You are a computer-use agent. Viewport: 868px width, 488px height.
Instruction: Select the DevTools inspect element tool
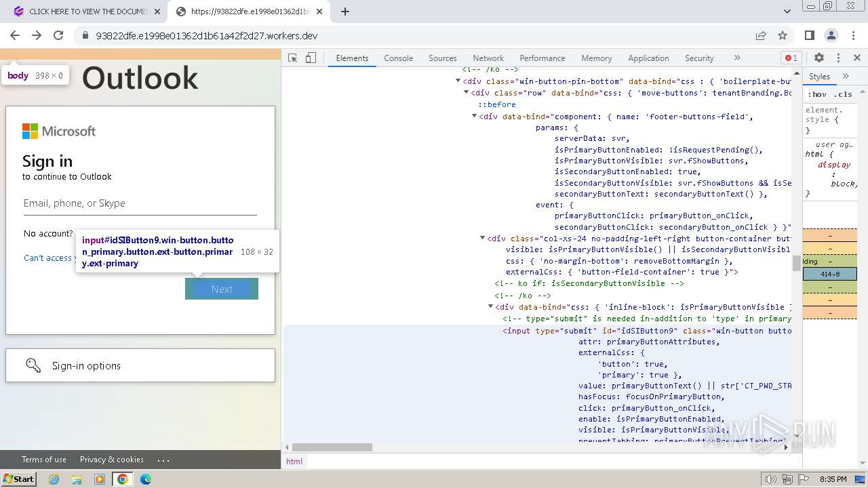293,58
